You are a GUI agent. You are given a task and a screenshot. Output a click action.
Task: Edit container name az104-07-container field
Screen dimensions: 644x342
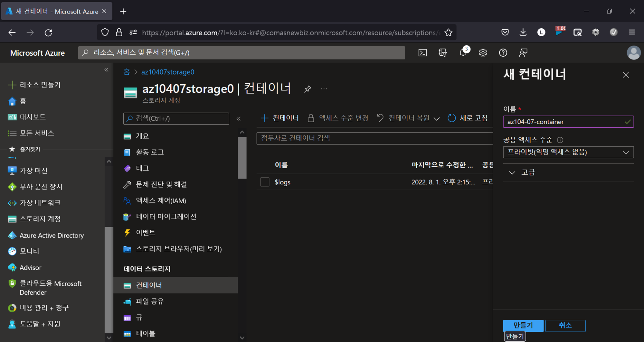point(568,122)
